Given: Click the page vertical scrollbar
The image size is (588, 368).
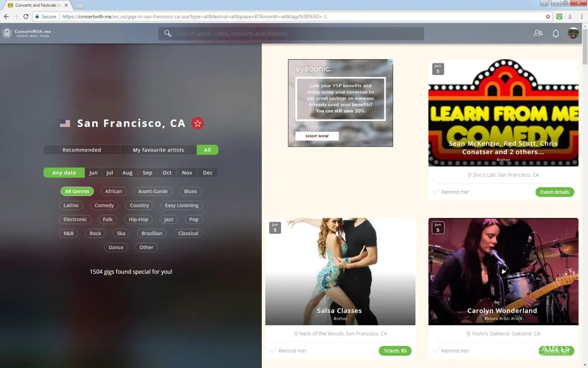Looking at the screenshot, I should [x=585, y=46].
